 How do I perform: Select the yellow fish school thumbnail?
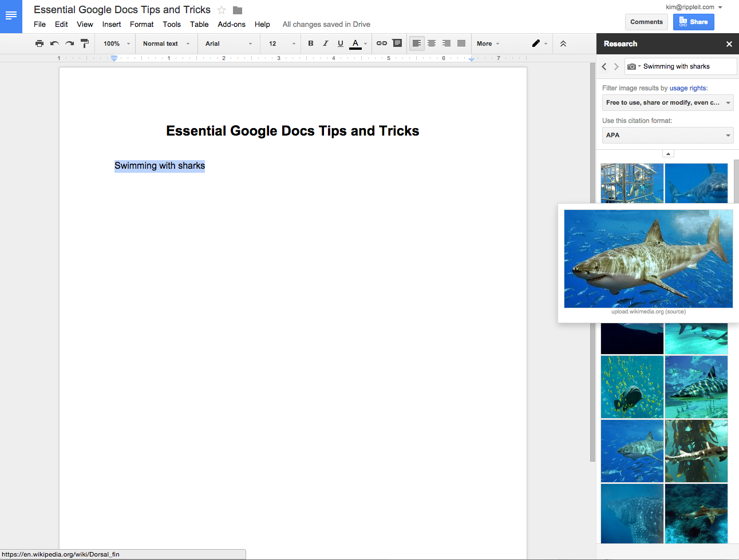coord(632,387)
